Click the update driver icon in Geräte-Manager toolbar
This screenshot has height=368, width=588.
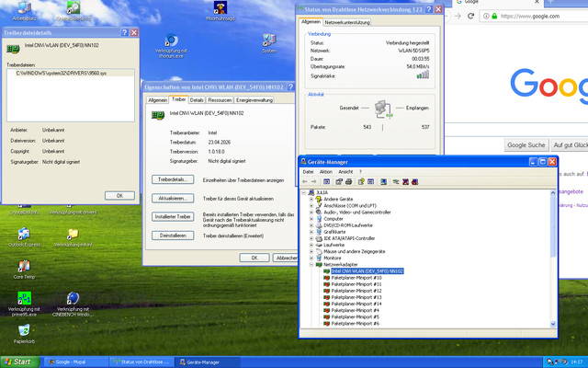[x=396, y=182]
